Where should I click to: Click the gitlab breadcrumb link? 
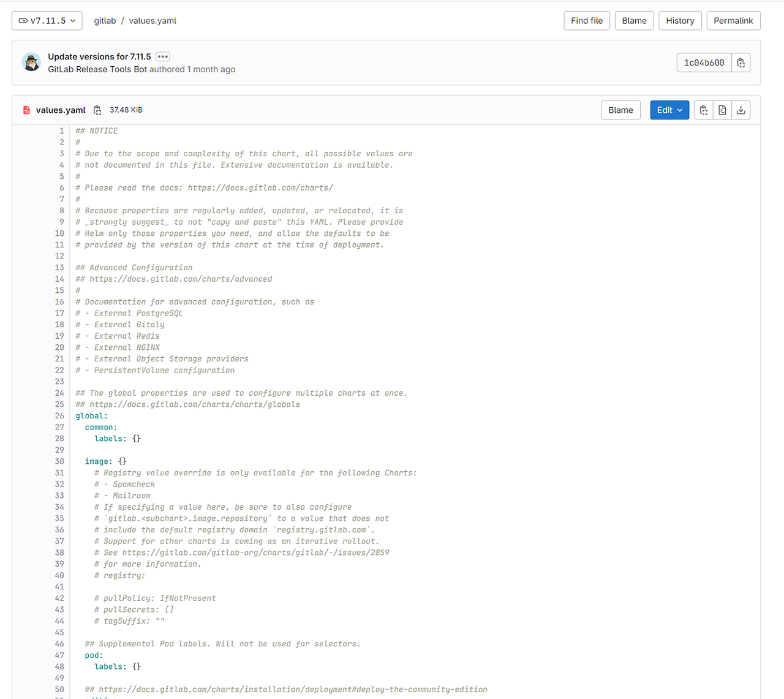(x=105, y=21)
